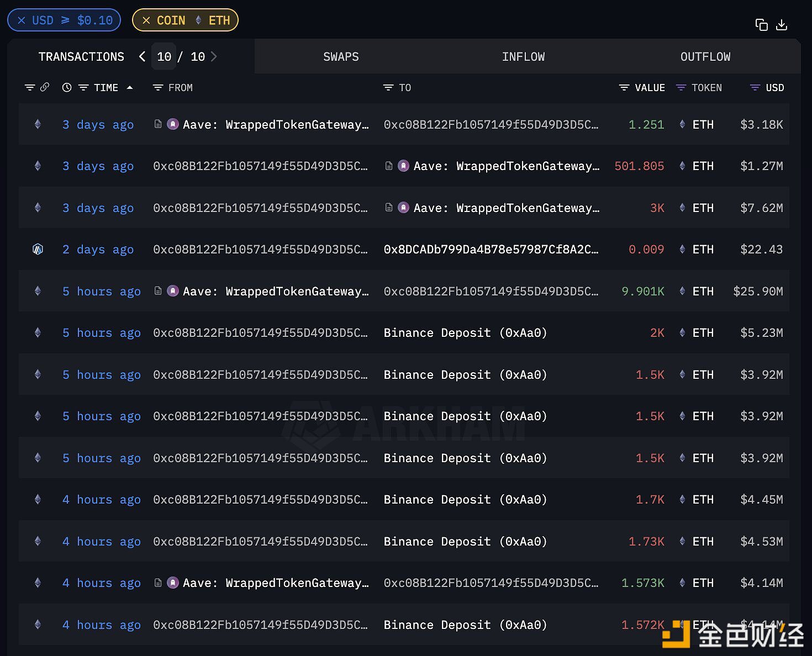This screenshot has width=812, height=656.
Task: Click the $22.43 USD amount
Action: click(762, 250)
